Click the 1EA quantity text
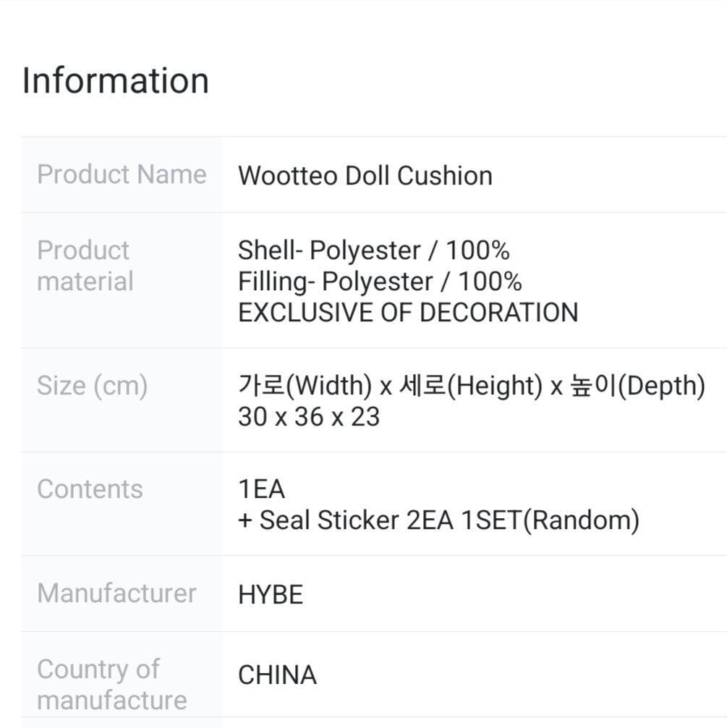This screenshot has width=727, height=728. pos(261,489)
